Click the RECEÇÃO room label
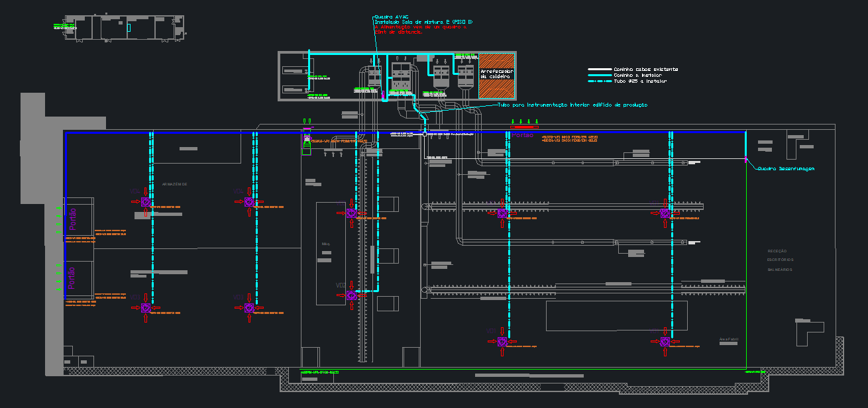 tap(777, 251)
